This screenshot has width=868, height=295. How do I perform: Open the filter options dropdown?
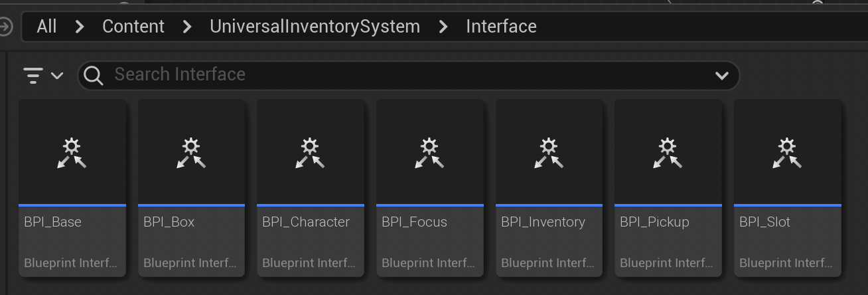coord(42,75)
